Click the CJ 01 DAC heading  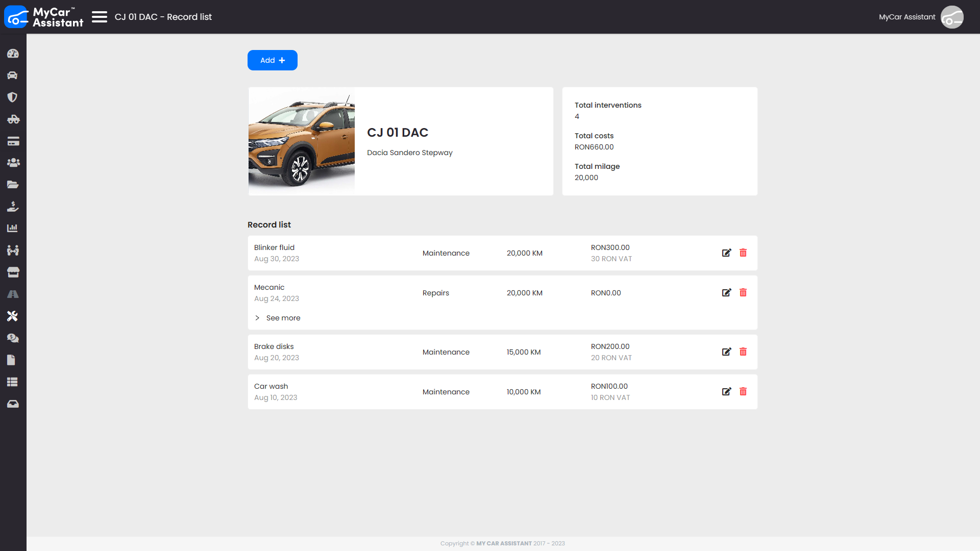[x=398, y=133]
